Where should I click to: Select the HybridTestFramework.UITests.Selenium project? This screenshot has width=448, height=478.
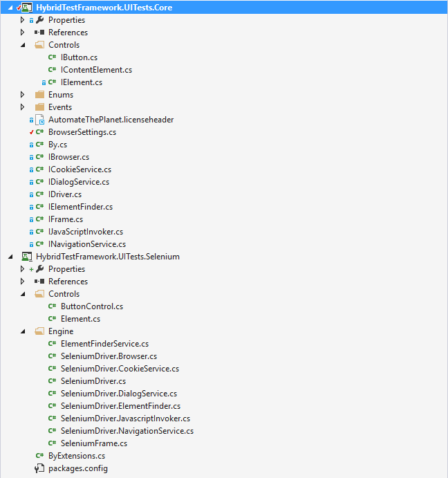108,257
